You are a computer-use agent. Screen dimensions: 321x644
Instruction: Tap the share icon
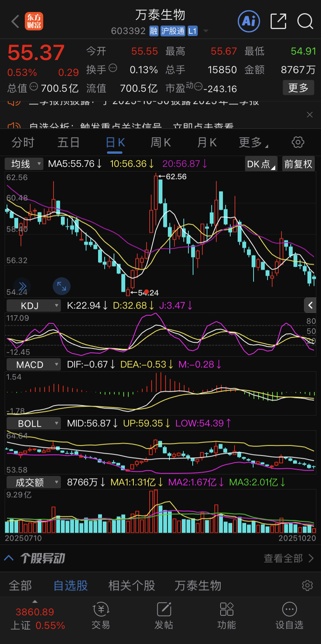[x=278, y=21]
